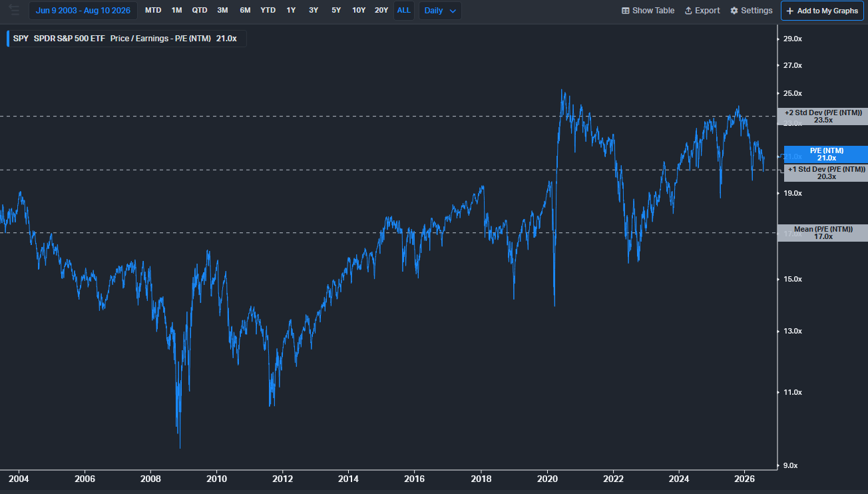Click the 19.0x y-axis tick label
Image resolution: width=868 pixels, height=494 pixels.
(792, 193)
